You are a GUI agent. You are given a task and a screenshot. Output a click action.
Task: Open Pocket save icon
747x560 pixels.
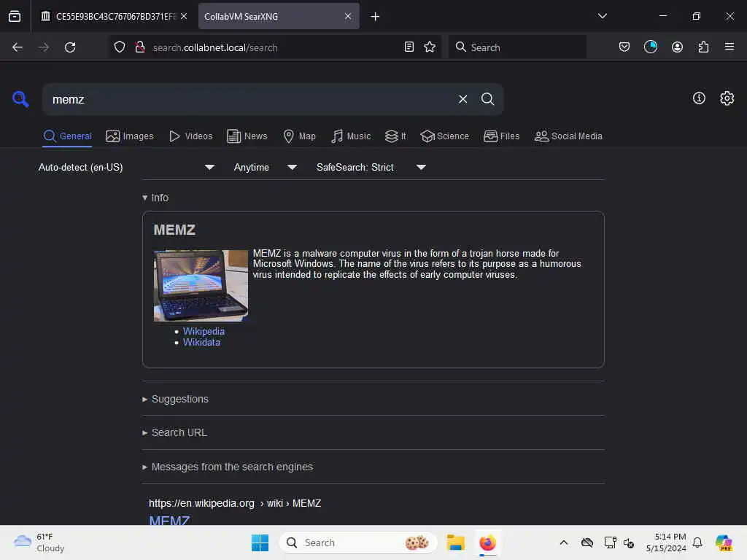(x=624, y=47)
